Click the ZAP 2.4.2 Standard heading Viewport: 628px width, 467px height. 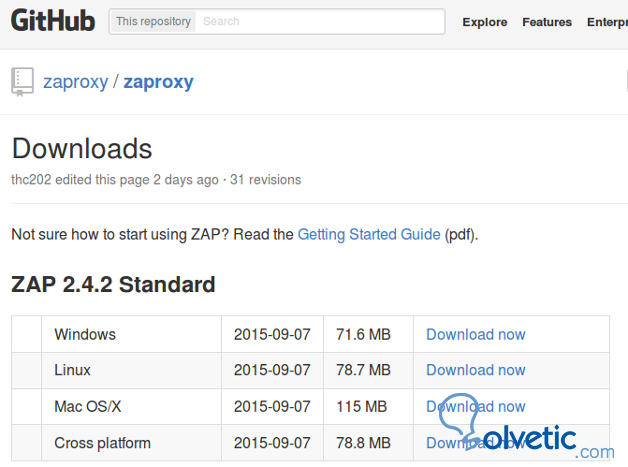(x=113, y=284)
